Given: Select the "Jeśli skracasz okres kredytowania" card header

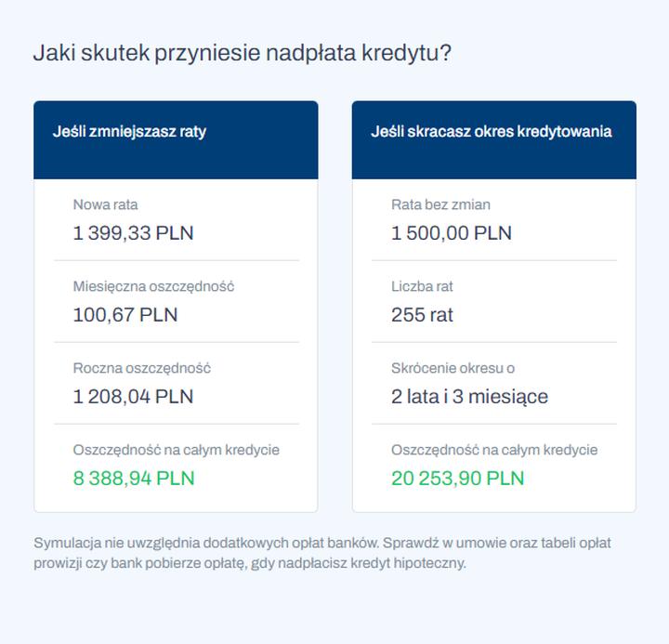Looking at the screenshot, I should tap(491, 132).
